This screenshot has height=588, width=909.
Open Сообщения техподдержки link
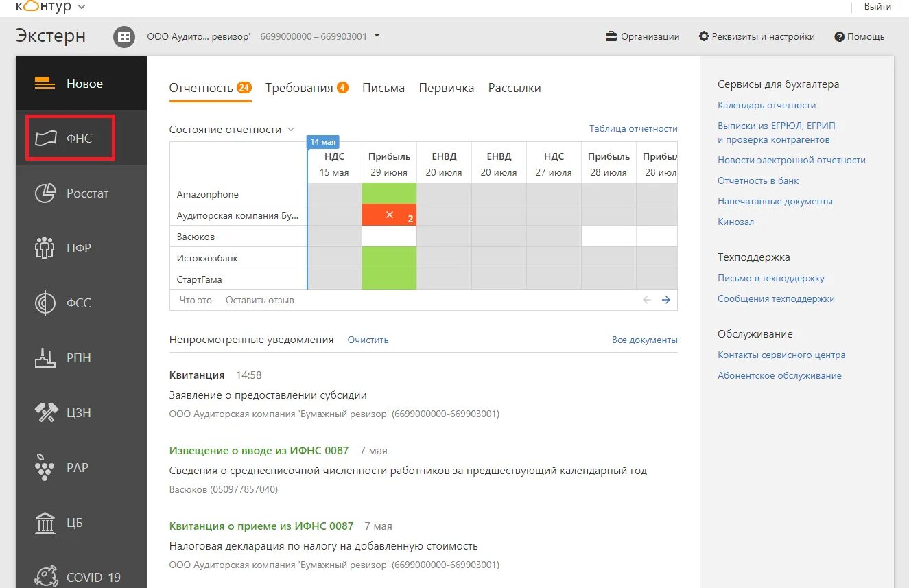click(x=776, y=298)
